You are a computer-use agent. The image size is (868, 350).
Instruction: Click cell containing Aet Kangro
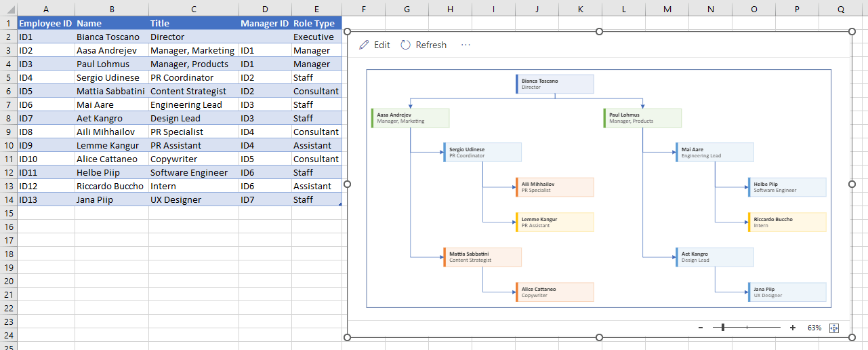click(x=112, y=118)
